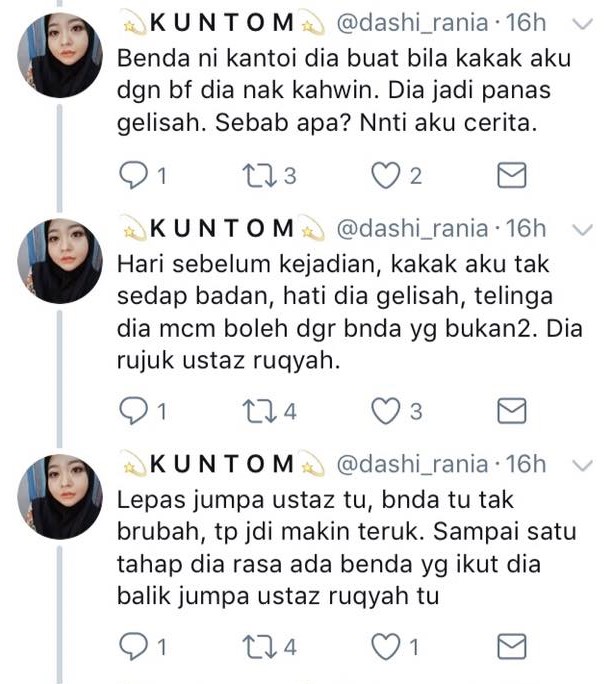Open the more-options chevron on the third tweet
This screenshot has height=684, width=612.
(583, 465)
